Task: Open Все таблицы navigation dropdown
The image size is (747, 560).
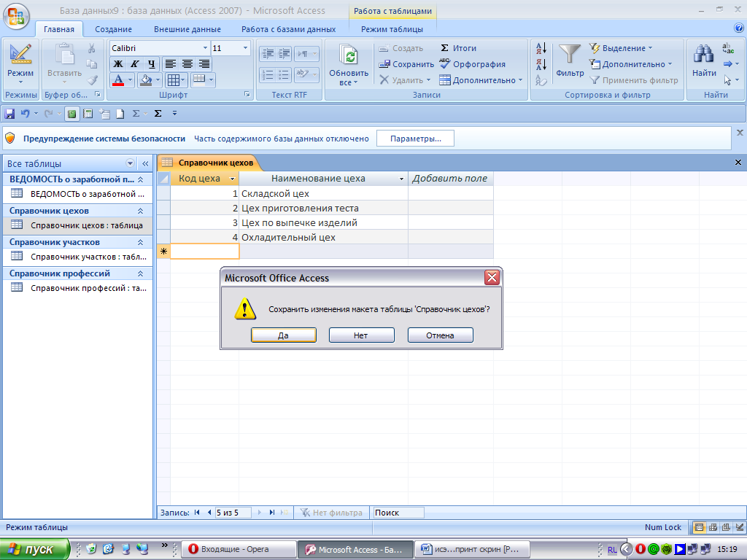Action: click(130, 163)
